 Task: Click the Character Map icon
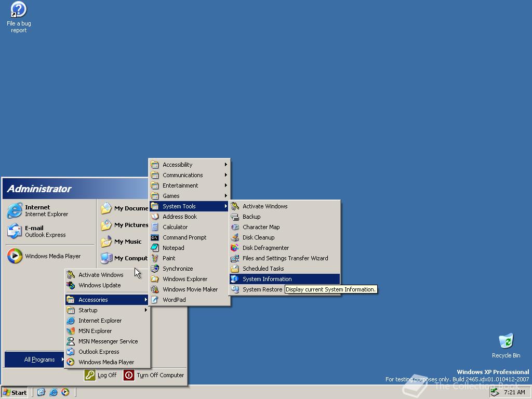(235, 227)
